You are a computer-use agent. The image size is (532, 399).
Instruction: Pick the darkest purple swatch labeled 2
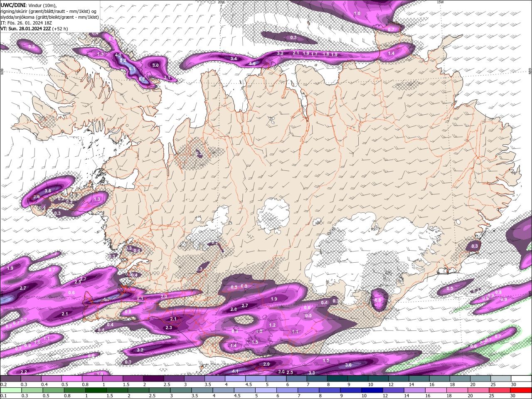[153, 379]
